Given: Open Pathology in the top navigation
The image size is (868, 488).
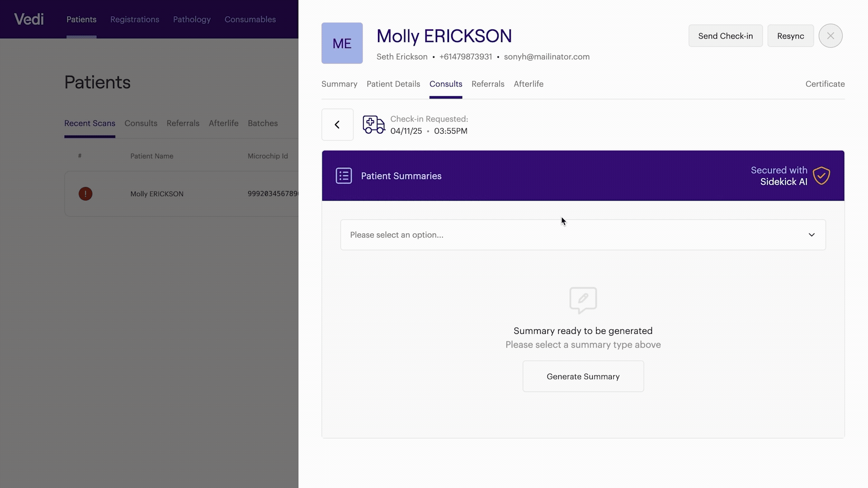Looking at the screenshot, I should point(192,19).
